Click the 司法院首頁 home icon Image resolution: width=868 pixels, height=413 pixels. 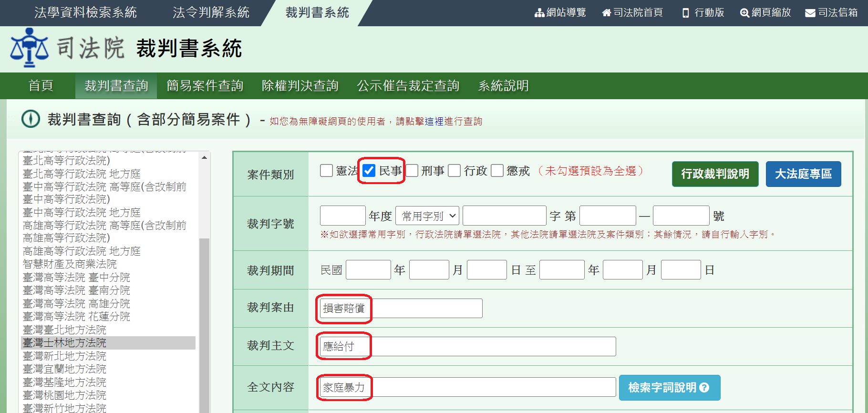pyautogui.click(x=607, y=13)
